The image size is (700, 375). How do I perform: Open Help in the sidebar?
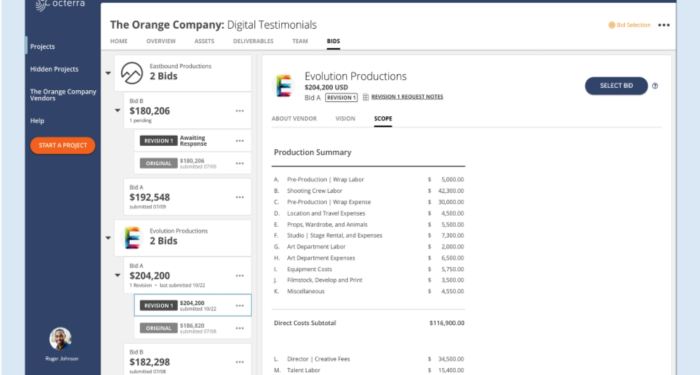[x=37, y=121]
